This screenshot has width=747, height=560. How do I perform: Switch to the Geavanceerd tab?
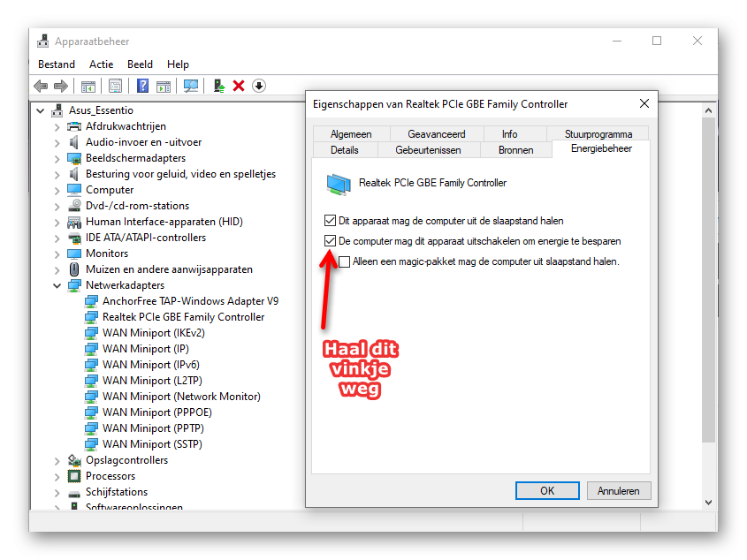[437, 133]
